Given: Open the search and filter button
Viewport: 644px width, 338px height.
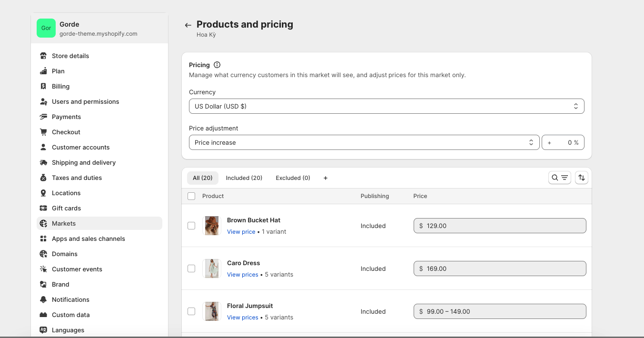Looking at the screenshot, I should 559,178.
